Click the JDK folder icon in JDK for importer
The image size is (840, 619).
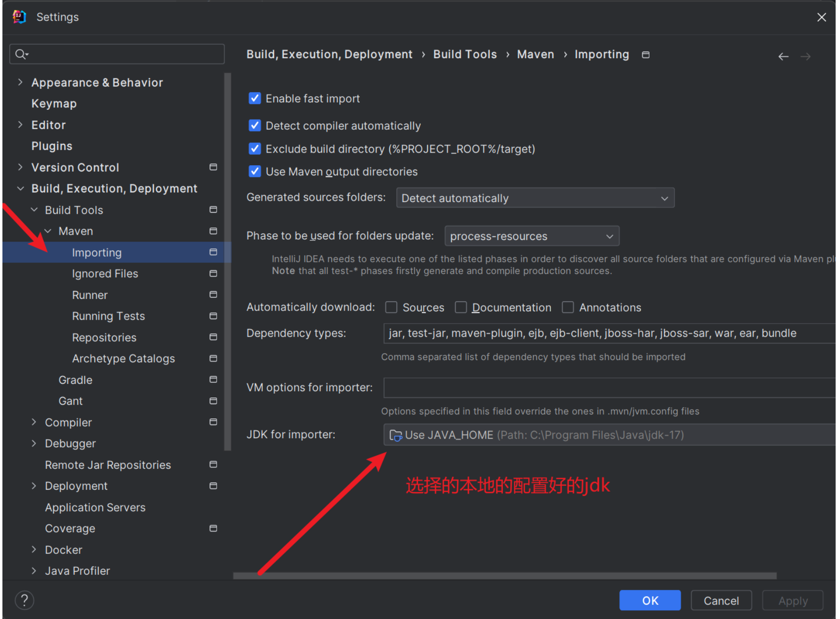395,435
